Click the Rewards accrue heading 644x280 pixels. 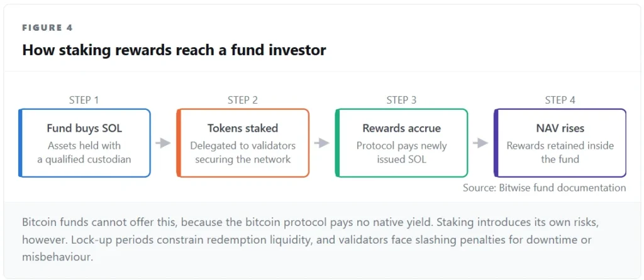coord(402,128)
